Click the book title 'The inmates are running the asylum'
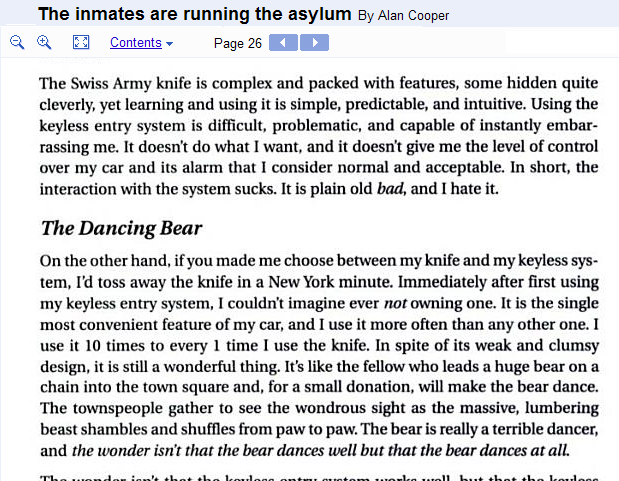Image resolution: width=619 pixels, height=481 pixels. coord(194,14)
